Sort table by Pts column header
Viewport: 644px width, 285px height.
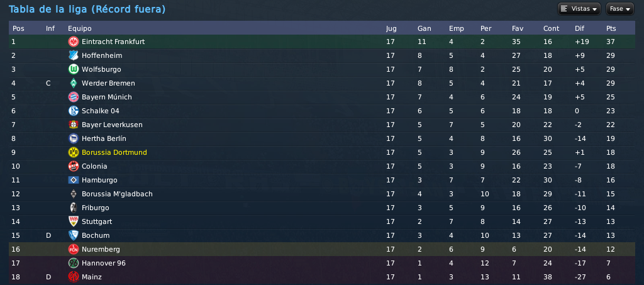pos(611,28)
